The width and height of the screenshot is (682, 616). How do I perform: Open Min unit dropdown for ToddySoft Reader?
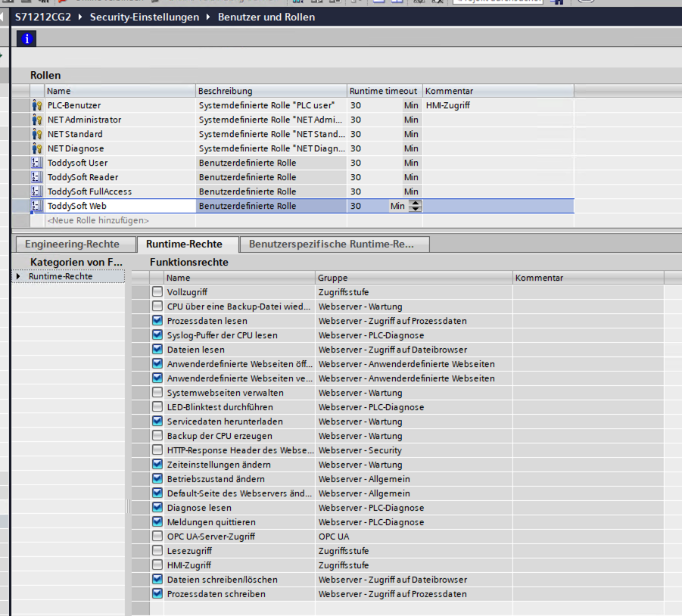click(411, 177)
